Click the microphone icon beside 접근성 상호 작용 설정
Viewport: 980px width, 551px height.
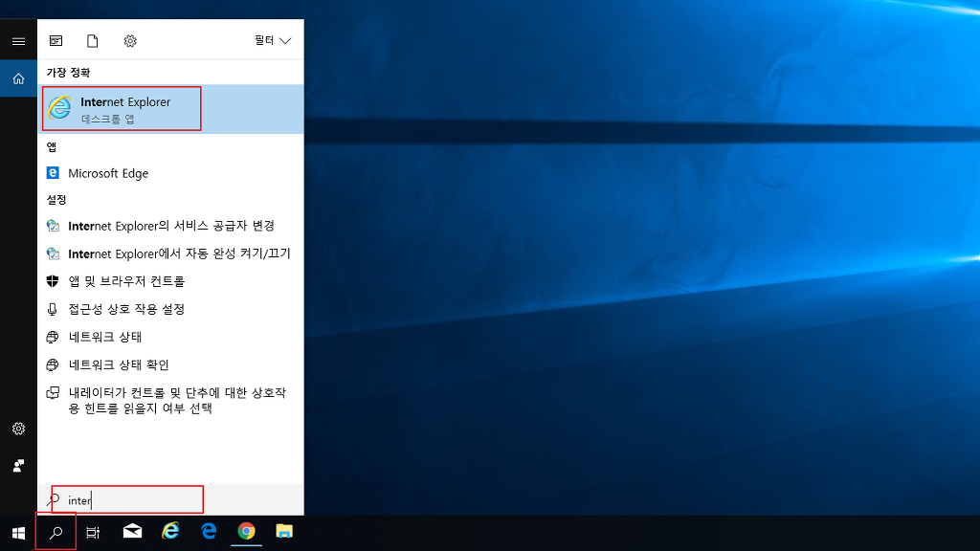click(x=53, y=309)
